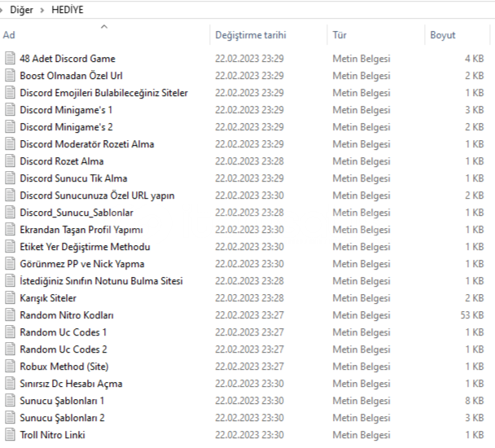495x448 pixels.
Task: Sort by the Tür column header
Action: coord(339,35)
